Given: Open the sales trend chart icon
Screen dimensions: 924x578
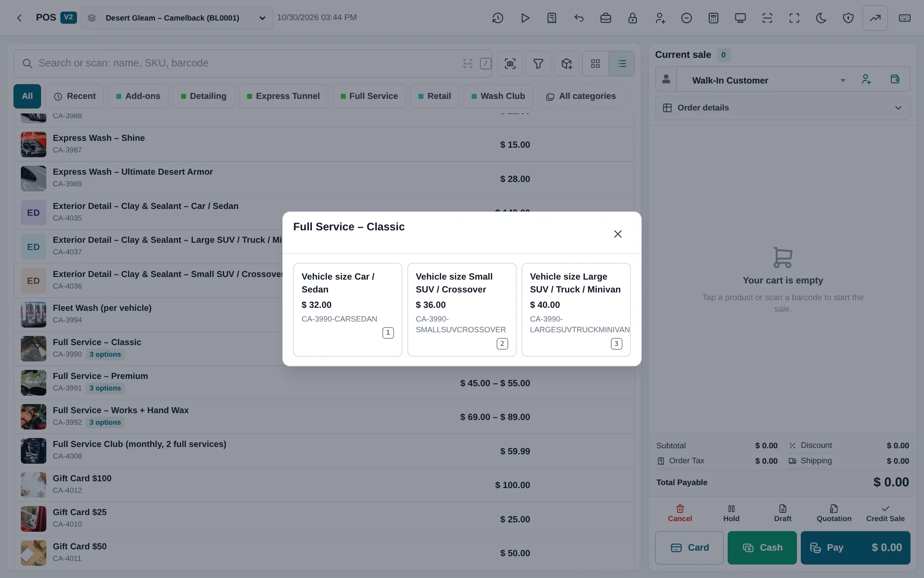Looking at the screenshot, I should [x=875, y=18].
